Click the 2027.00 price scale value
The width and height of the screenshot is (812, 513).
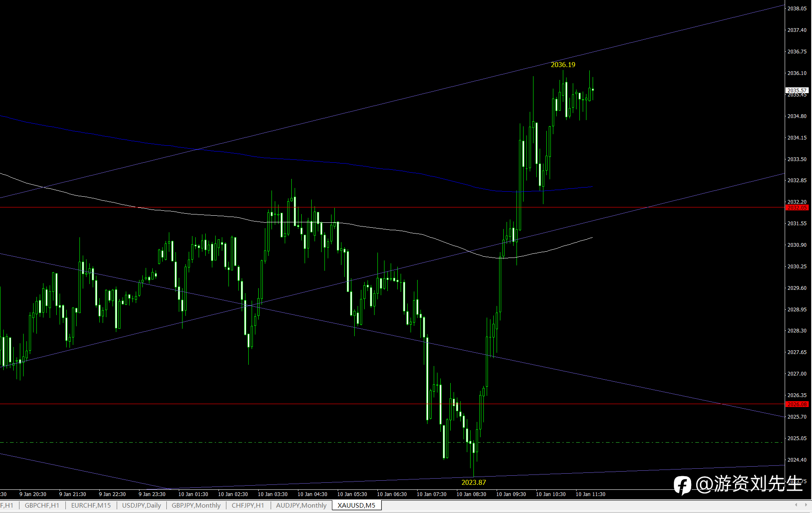pos(797,373)
